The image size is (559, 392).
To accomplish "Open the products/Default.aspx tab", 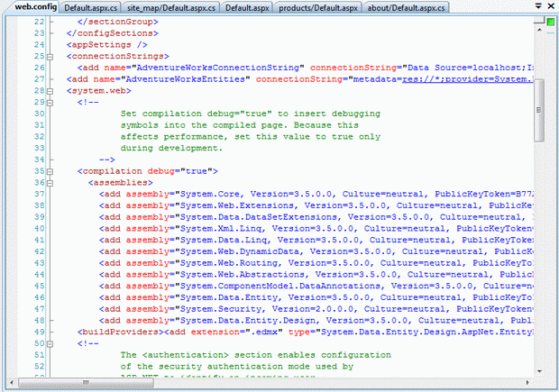I will [x=318, y=8].
